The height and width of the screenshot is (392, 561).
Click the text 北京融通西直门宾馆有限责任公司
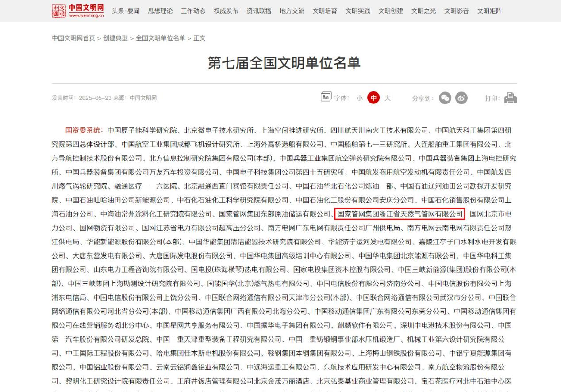[x=237, y=186]
